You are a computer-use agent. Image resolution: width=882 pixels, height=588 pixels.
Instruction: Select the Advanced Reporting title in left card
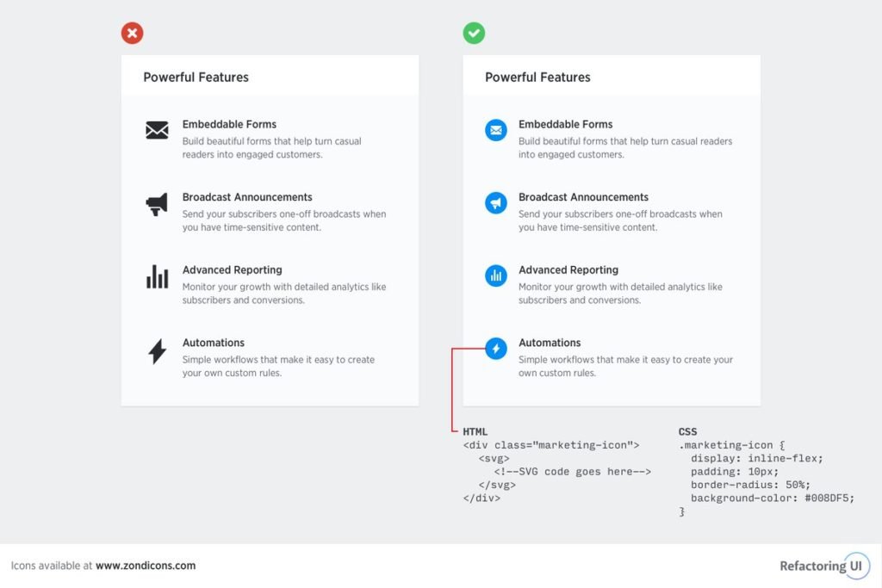[232, 269]
